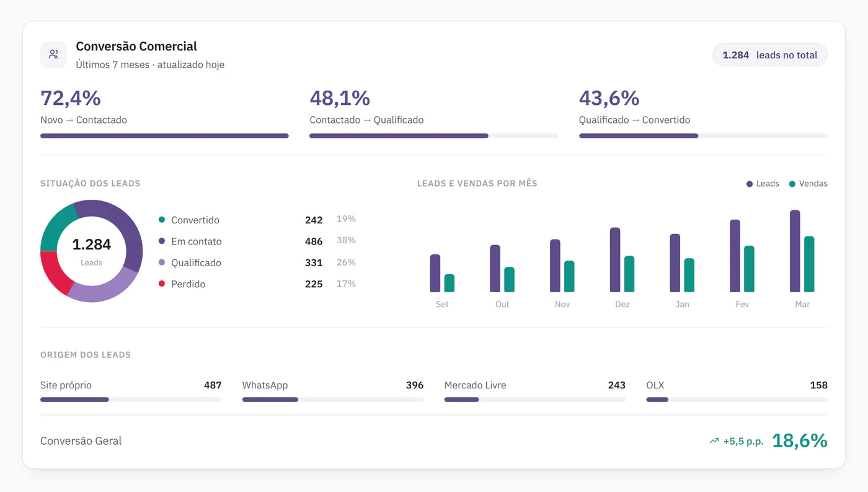Click the green Vendas bar for Set

pos(449,283)
